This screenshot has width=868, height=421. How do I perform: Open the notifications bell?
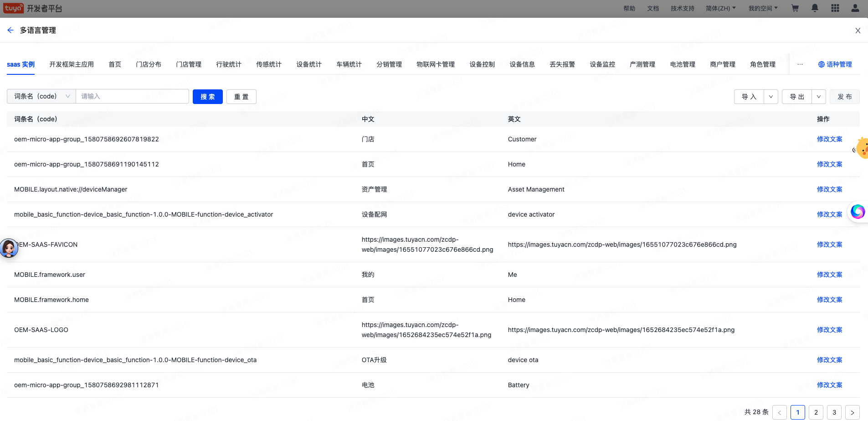815,8
